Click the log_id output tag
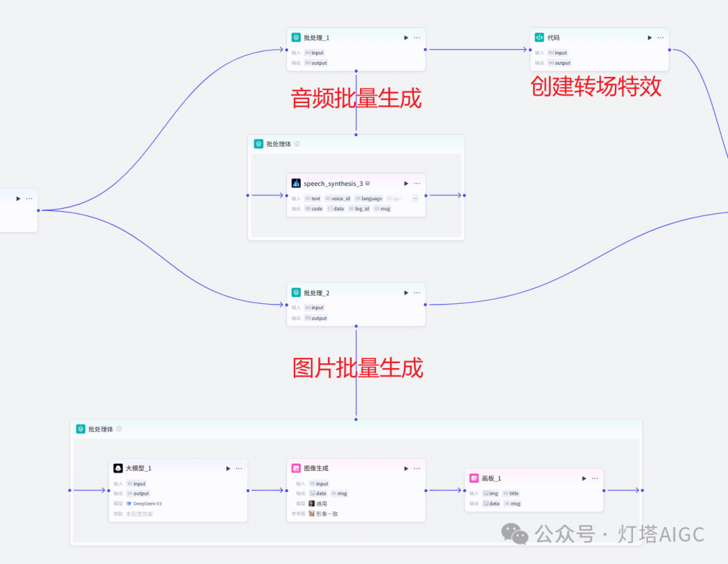The width and height of the screenshot is (728, 564). coord(359,208)
